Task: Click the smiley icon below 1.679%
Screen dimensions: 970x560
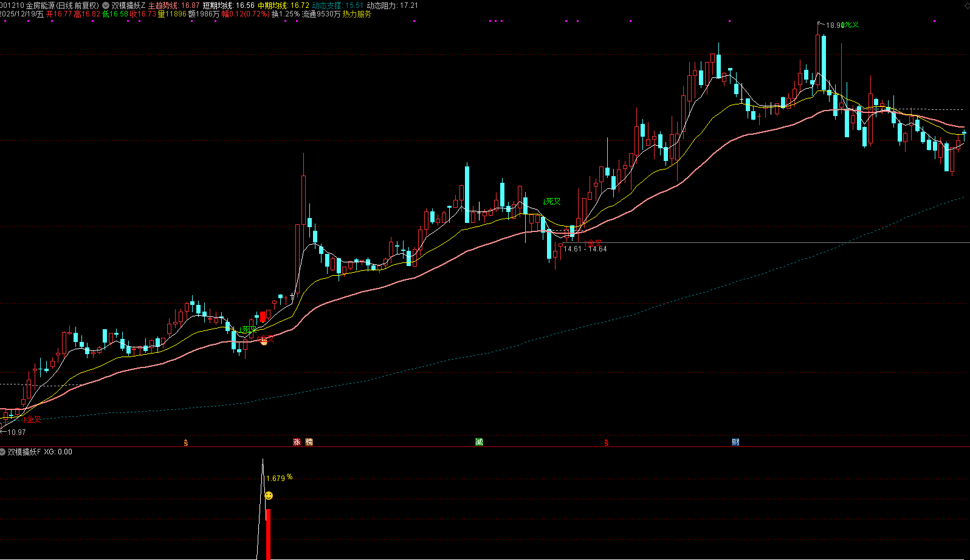Action: (x=269, y=496)
